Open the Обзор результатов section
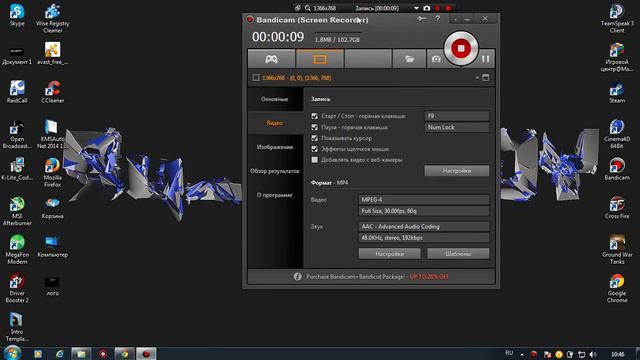 pyautogui.click(x=275, y=171)
